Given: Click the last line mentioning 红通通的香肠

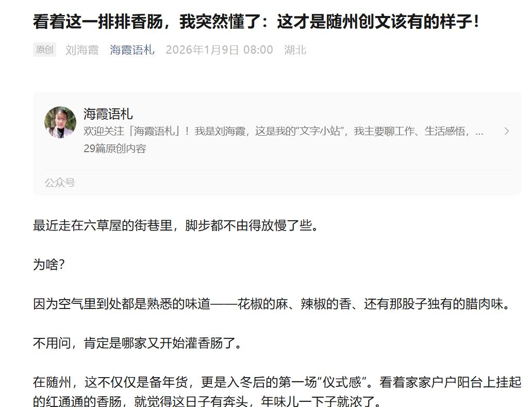Looking at the screenshot, I should tap(207, 401).
